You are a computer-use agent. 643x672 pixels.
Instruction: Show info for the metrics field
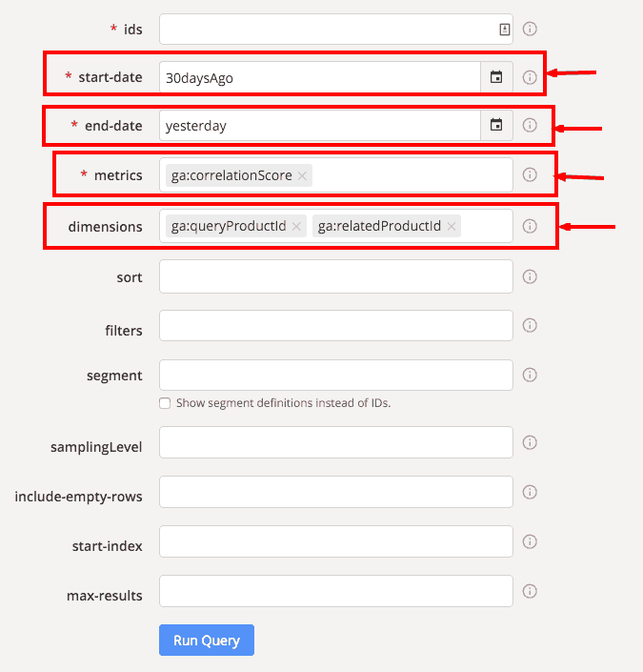click(530, 174)
